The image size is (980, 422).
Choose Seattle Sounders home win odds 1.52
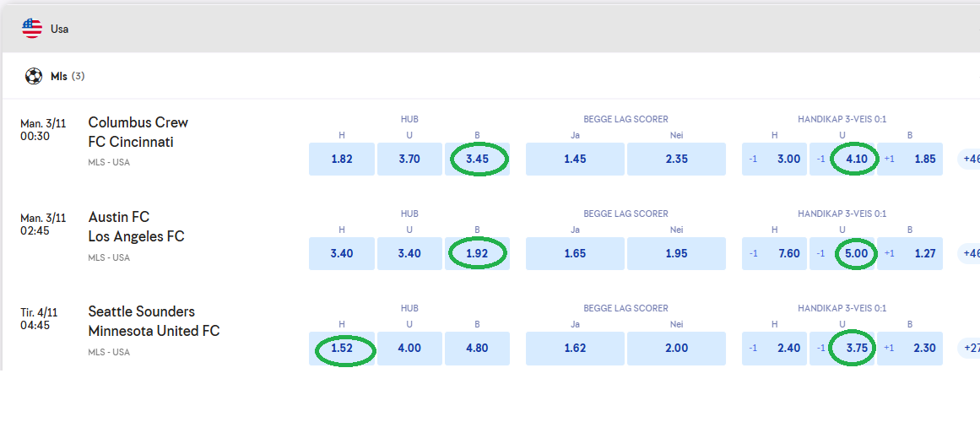342,348
